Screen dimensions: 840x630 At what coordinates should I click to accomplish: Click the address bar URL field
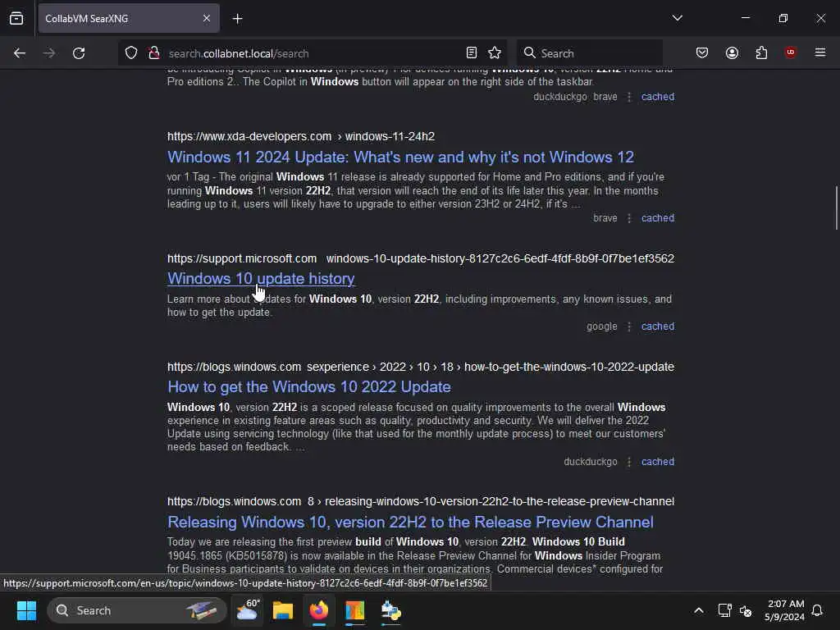pos(311,53)
